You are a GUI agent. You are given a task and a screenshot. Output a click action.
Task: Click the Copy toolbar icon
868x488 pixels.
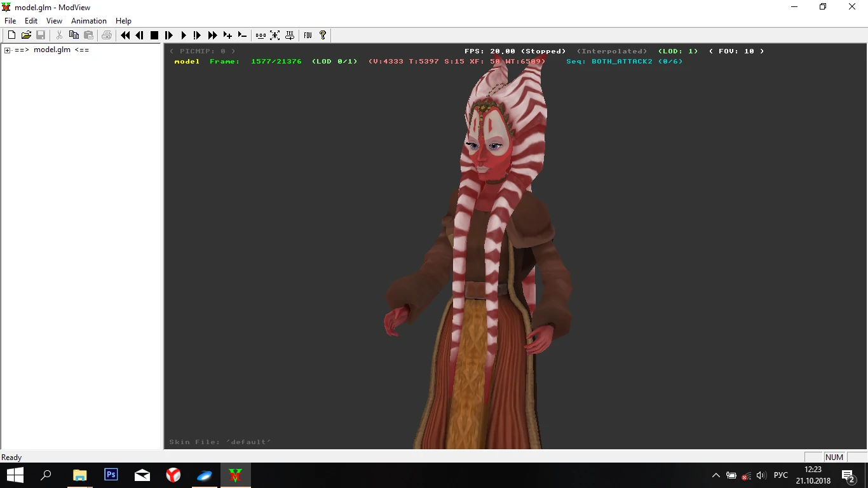tap(74, 36)
